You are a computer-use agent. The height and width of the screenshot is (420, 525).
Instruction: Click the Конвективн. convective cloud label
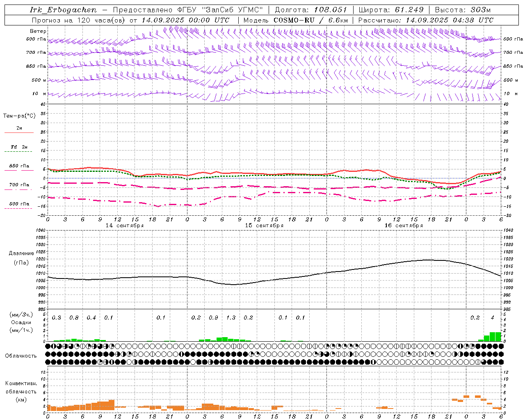pos(21,383)
